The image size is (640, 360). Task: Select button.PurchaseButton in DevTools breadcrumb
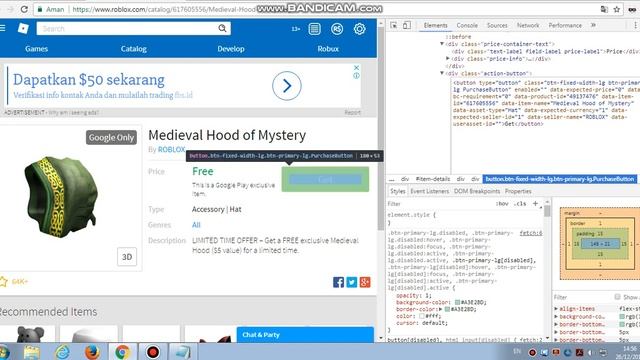tap(560, 179)
